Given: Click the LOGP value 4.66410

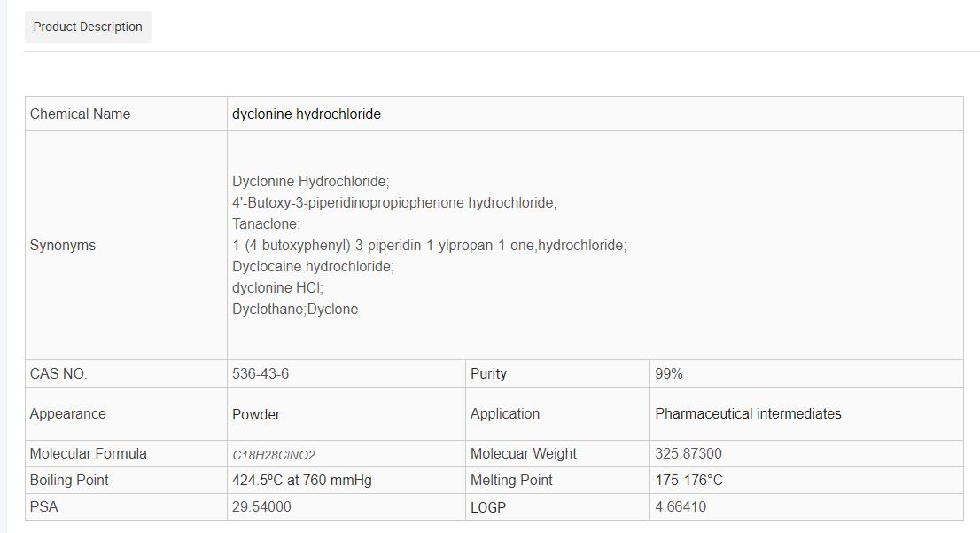Looking at the screenshot, I should (681, 506).
